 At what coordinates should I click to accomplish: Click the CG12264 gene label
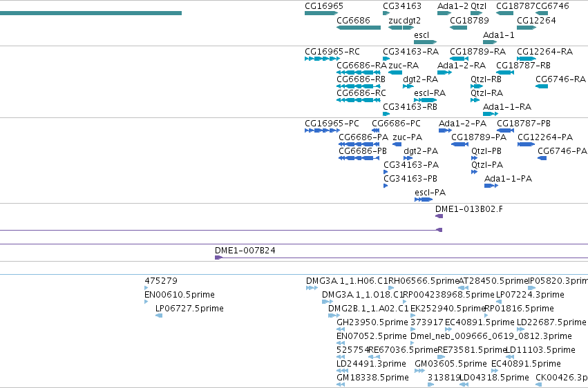(536, 21)
